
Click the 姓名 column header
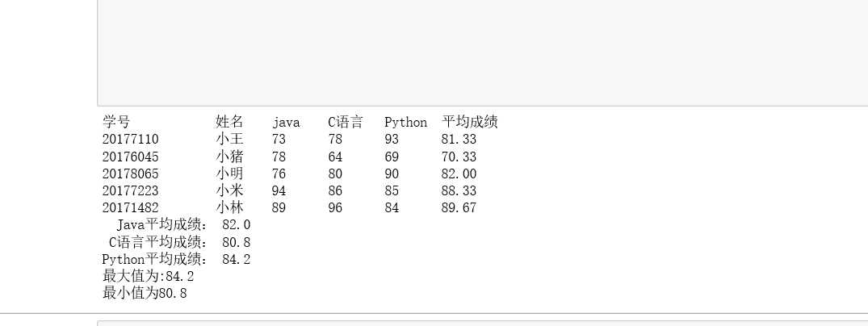[229, 122]
